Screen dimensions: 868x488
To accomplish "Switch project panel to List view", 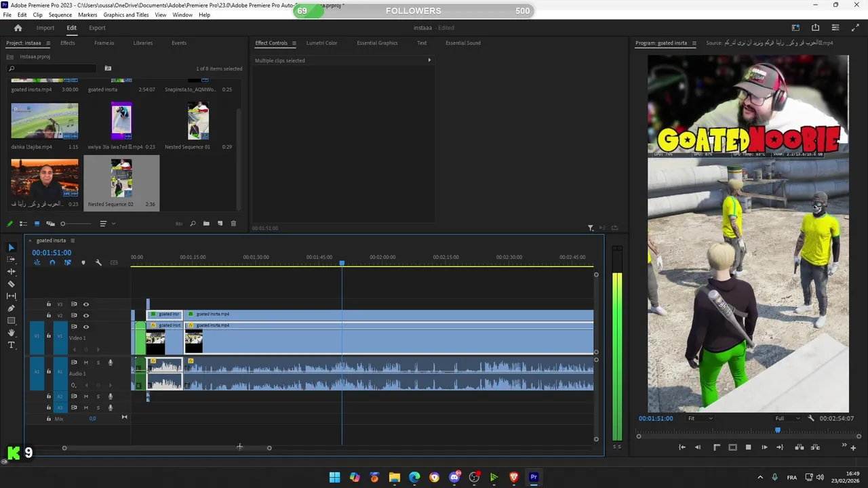I will point(23,224).
